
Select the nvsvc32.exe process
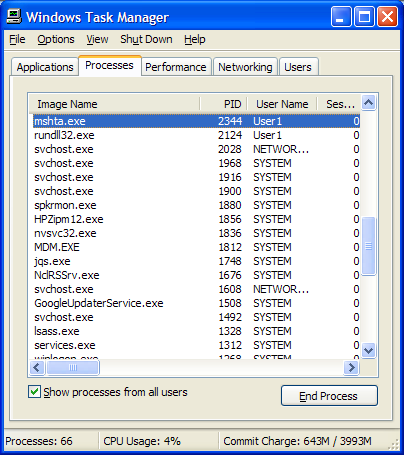tap(196, 233)
